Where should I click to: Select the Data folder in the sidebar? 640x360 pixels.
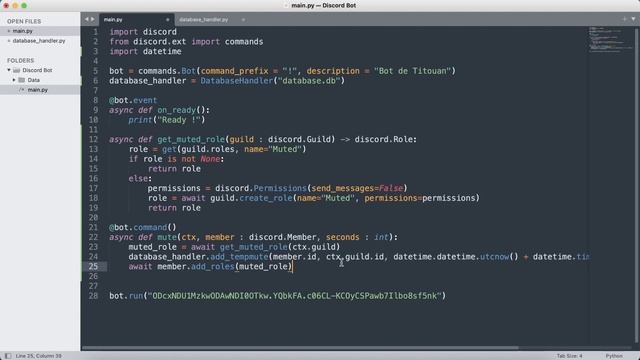(33, 80)
